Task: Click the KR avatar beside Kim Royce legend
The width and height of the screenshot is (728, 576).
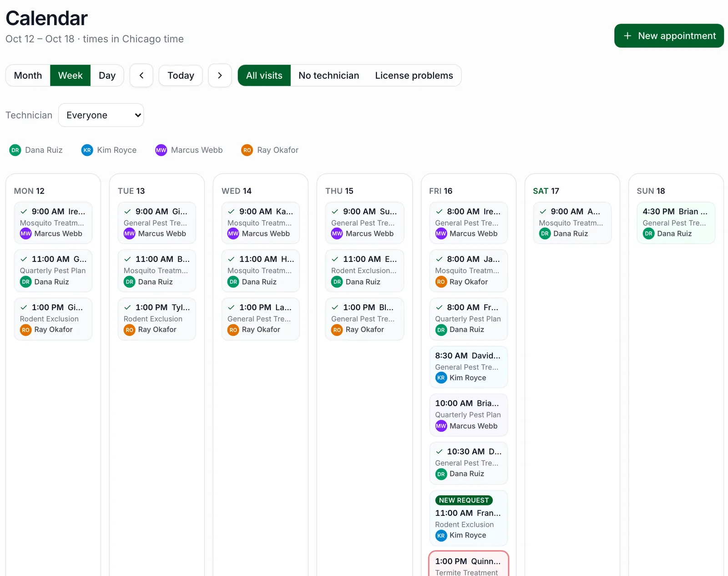Action: pyautogui.click(x=87, y=150)
